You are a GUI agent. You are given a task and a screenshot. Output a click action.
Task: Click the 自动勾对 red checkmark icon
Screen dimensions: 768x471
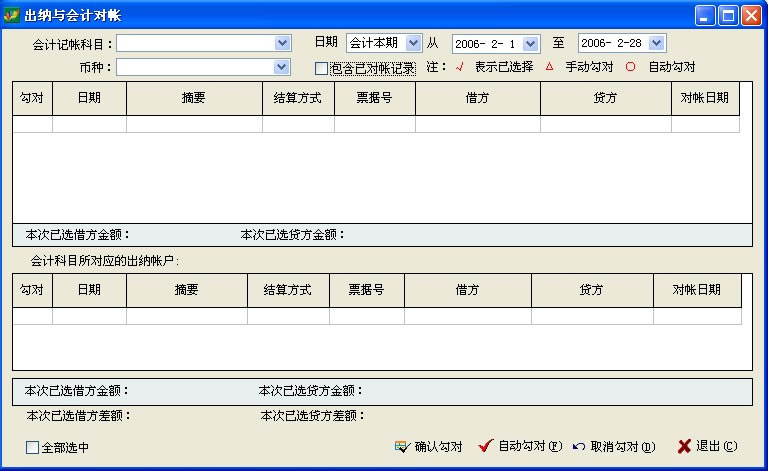[x=486, y=446]
